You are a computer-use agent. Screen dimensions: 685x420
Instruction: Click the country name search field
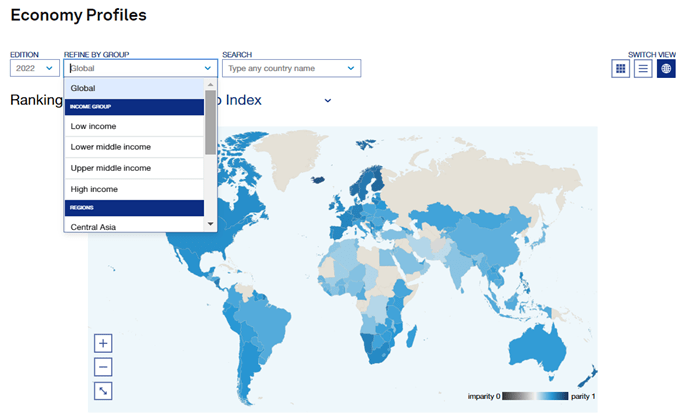(284, 69)
